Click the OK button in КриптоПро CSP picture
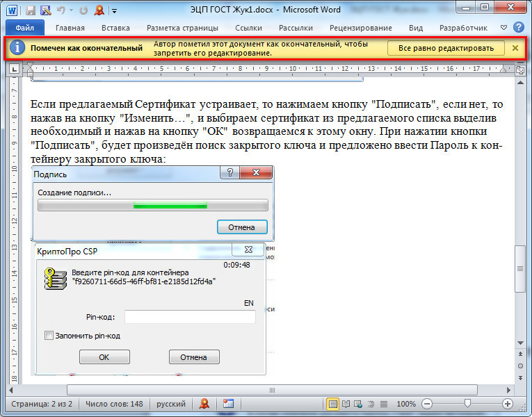This screenshot has height=417, width=532. (104, 357)
